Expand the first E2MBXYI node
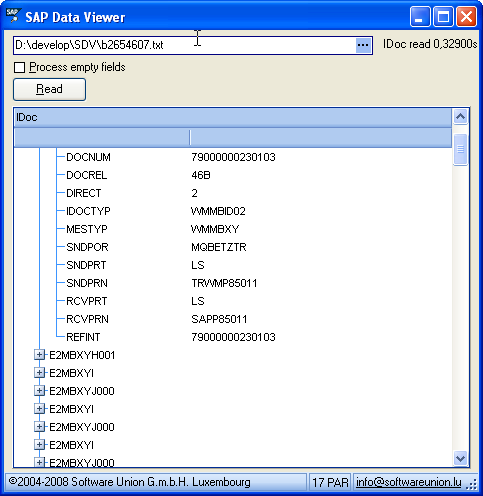Image resolution: width=483 pixels, height=496 pixels. [x=39, y=373]
